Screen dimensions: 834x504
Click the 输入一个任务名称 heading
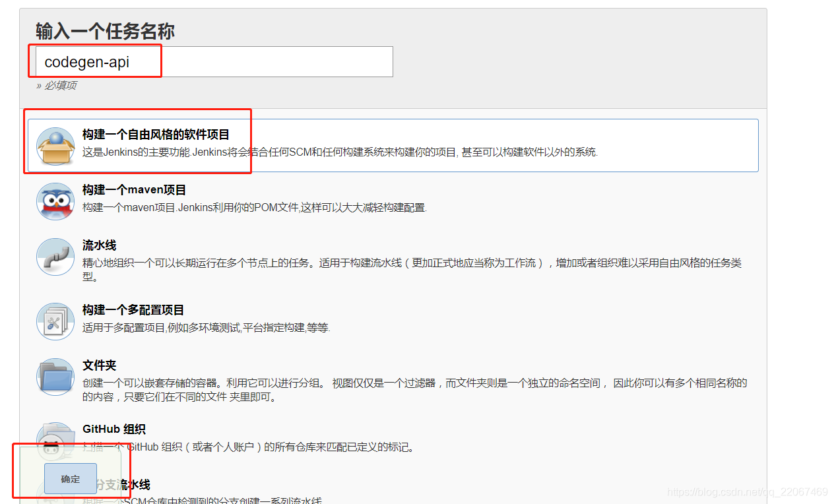105,31
